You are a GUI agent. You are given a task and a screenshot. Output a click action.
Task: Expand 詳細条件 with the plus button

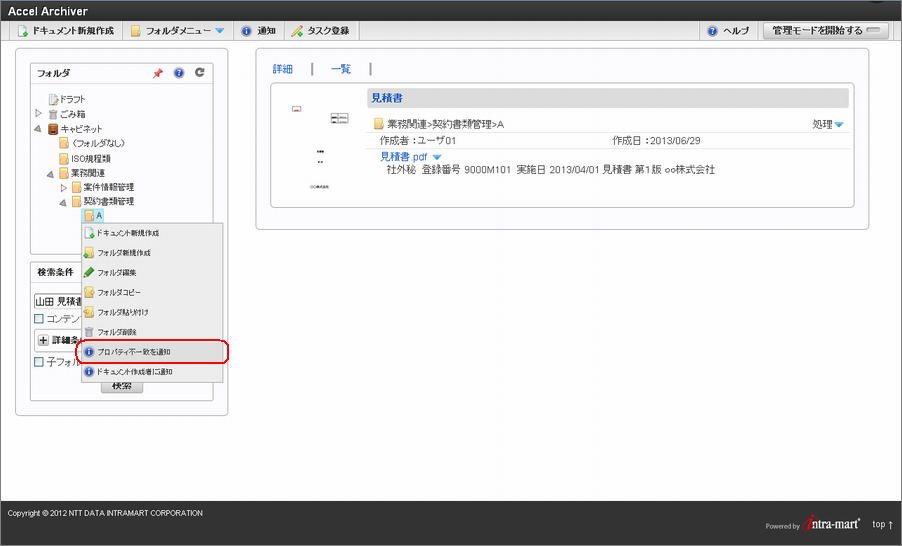[x=43, y=340]
